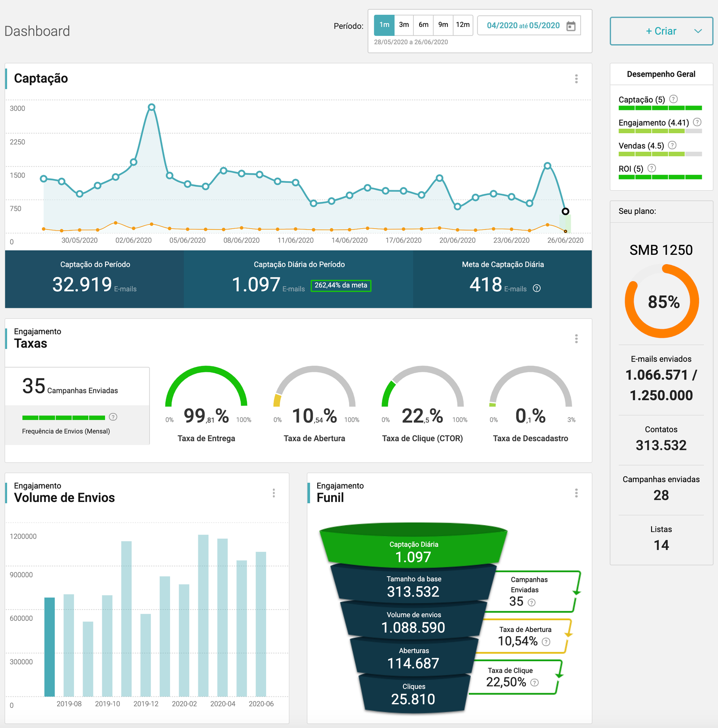Click help icon next to funnel Taxa de Abertura
This screenshot has width=718, height=728.
tap(546, 642)
